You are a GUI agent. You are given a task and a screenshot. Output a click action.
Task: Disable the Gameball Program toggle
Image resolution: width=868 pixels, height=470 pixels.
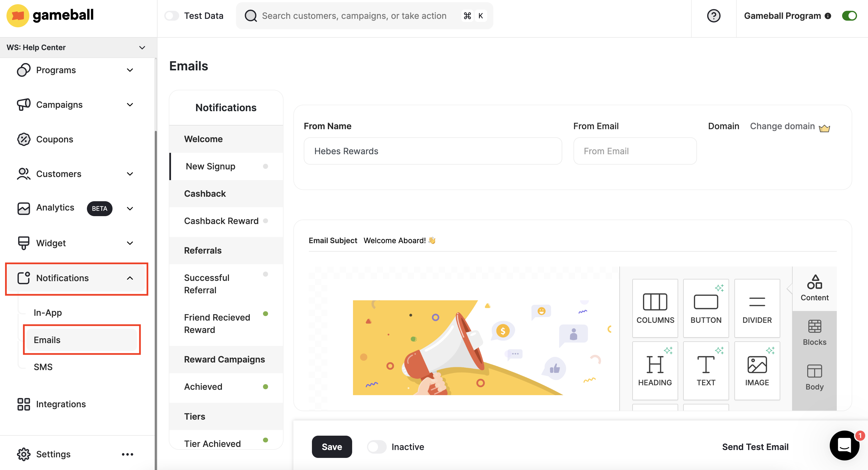(x=849, y=15)
